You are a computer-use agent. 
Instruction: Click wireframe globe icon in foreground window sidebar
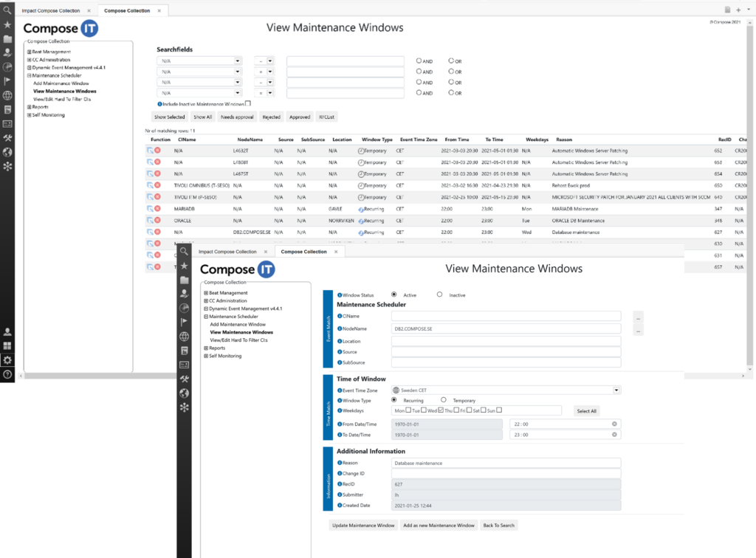tap(184, 337)
